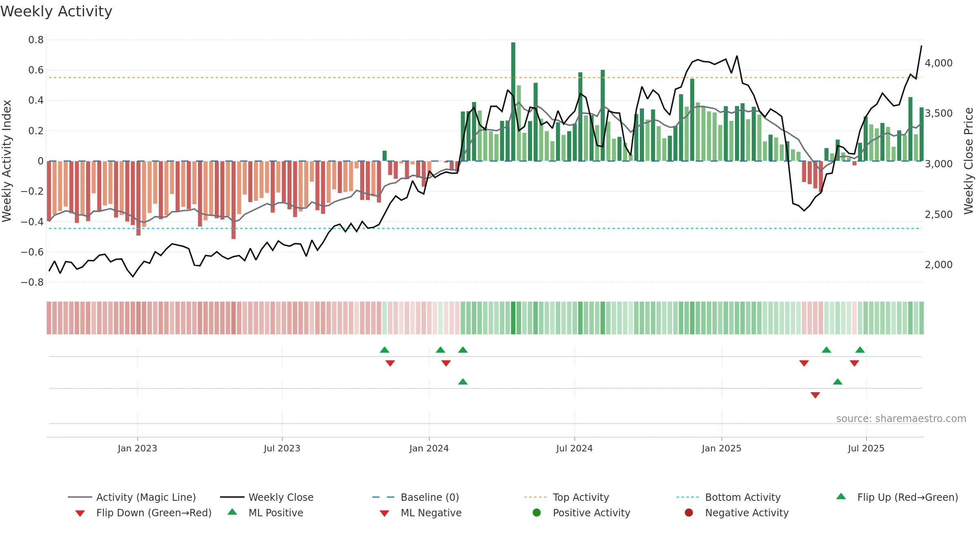980x551 pixels.
Task: Click the 0.6 activity index tick label
Action: click(x=36, y=70)
